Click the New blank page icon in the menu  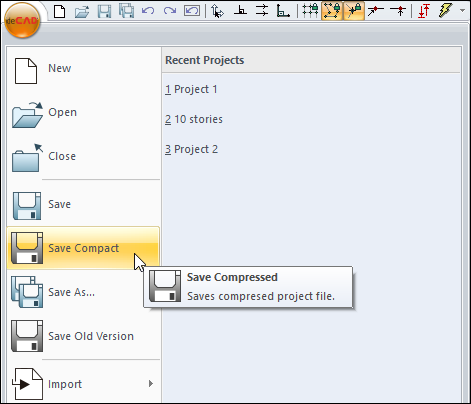(x=26, y=71)
